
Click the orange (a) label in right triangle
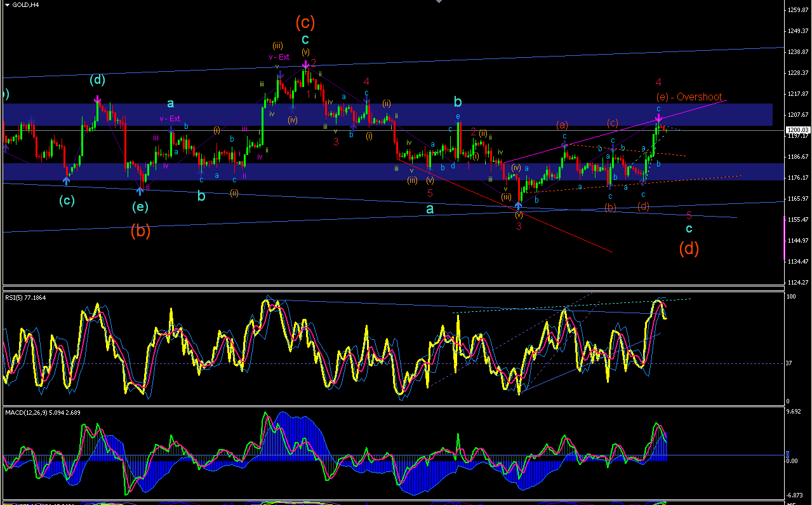pyautogui.click(x=562, y=124)
